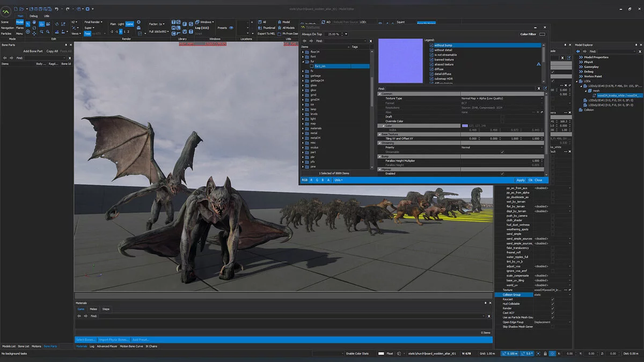Click the back arrow in Model Explorer
644x362 pixels.
point(579,51)
